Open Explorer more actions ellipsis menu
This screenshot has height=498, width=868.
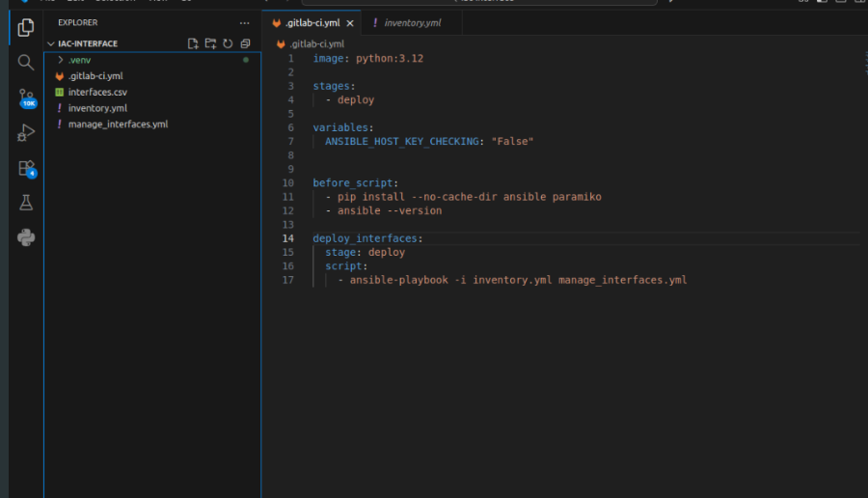(x=245, y=23)
